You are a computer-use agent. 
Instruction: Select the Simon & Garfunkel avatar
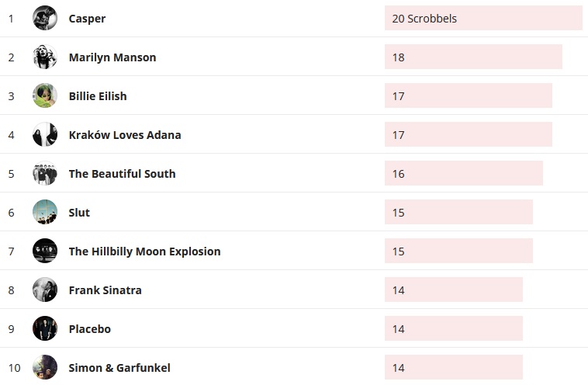(45, 367)
